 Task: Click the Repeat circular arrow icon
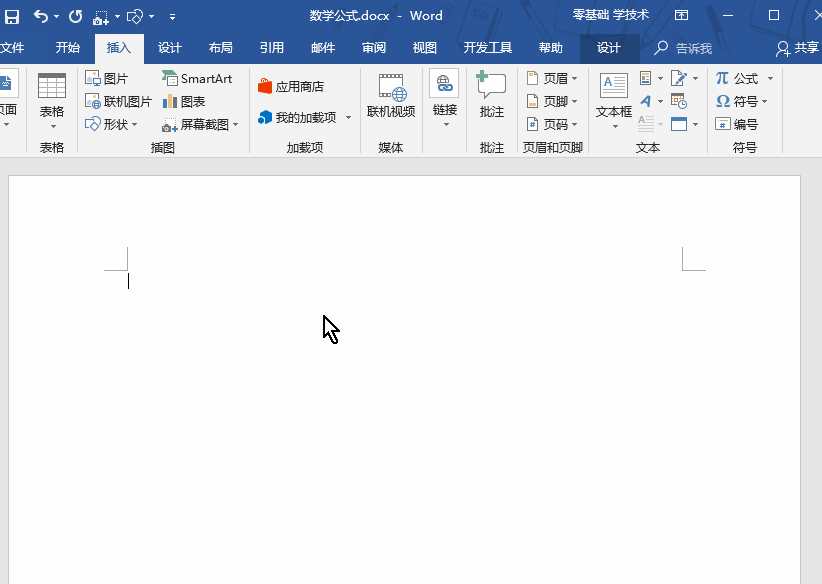coord(75,17)
